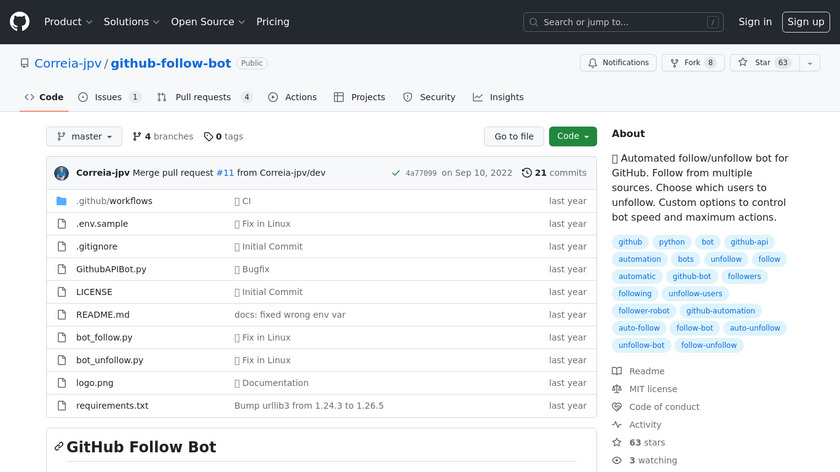Click the green commit status checkmark
The image size is (840, 472).
396,173
